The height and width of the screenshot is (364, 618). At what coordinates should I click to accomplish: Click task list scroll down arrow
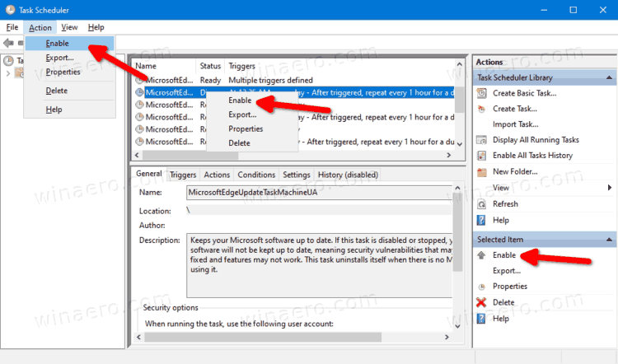coord(460,144)
